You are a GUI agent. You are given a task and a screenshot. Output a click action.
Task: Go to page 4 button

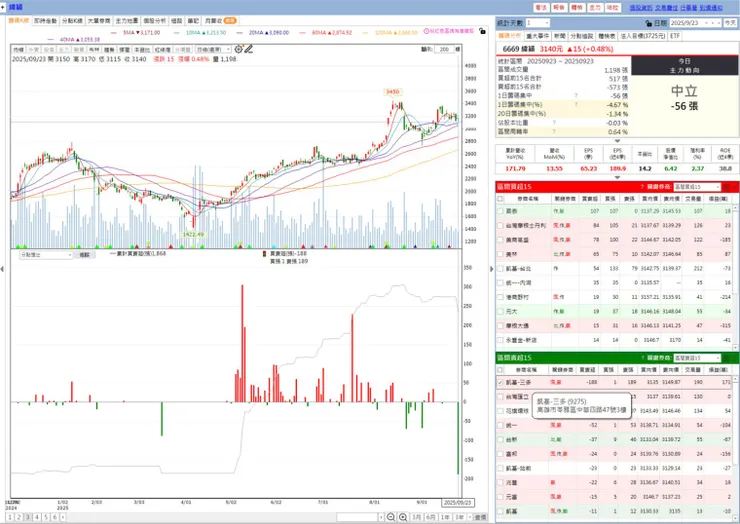point(37,517)
